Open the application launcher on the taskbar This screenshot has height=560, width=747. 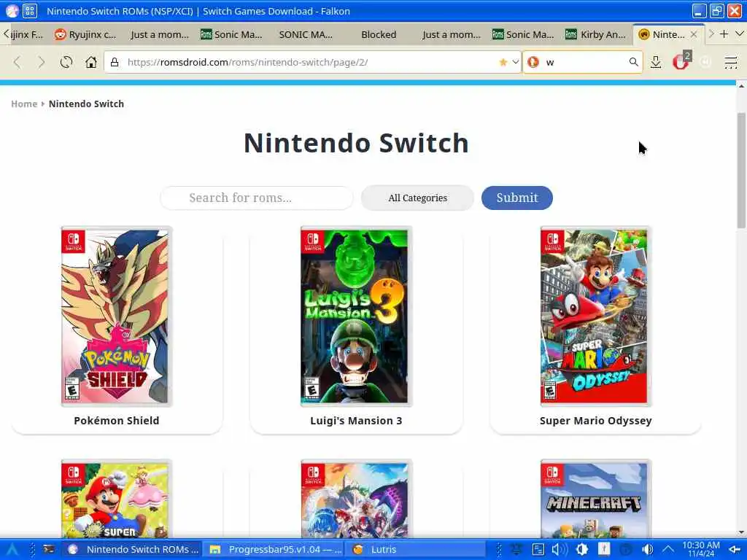pyautogui.click(x=12, y=550)
